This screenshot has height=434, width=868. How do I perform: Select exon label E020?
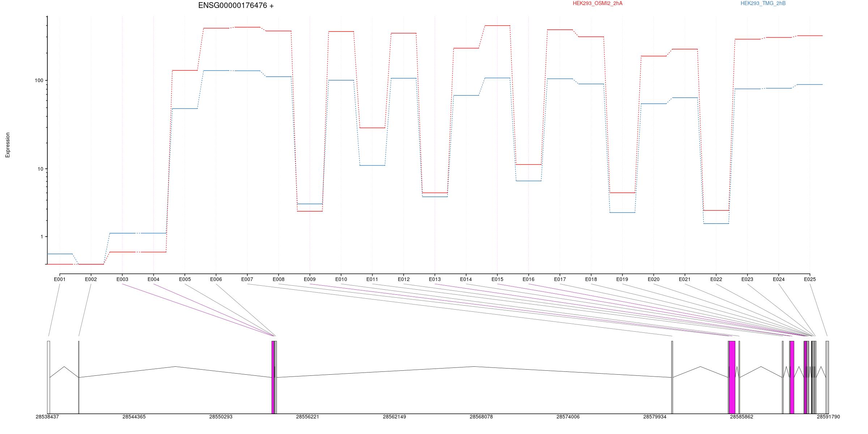point(654,279)
